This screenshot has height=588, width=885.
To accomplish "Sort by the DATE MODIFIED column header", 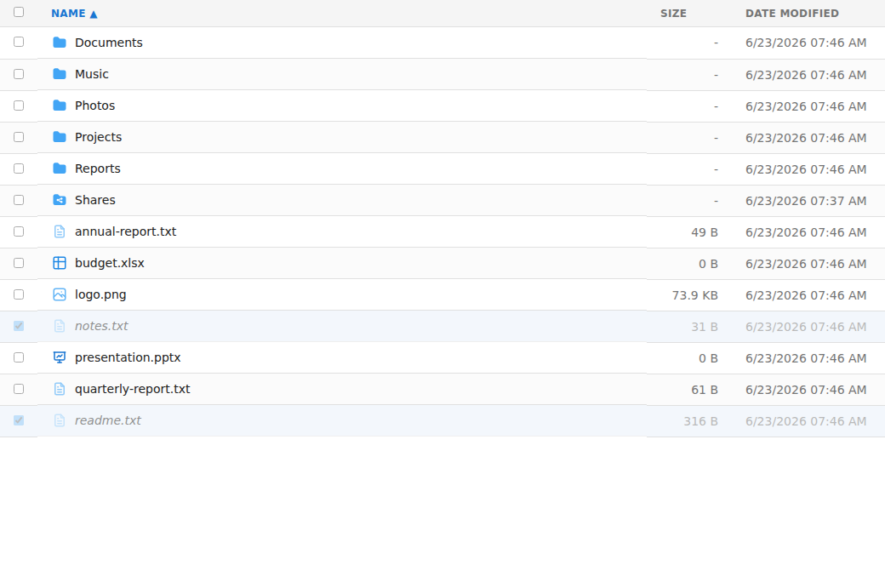I will [x=792, y=13].
